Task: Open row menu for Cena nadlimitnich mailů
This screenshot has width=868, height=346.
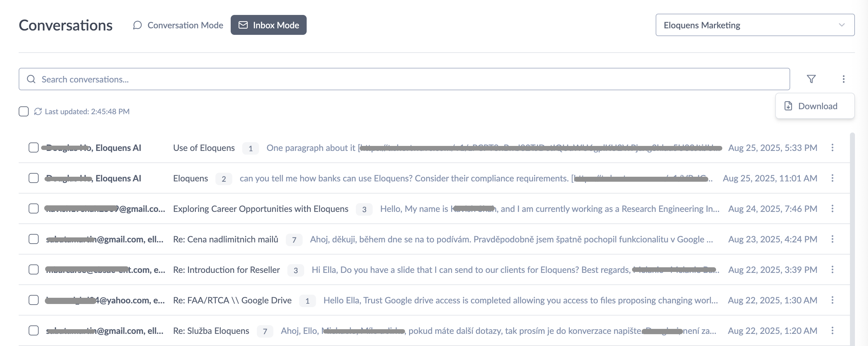Action: [x=832, y=239]
